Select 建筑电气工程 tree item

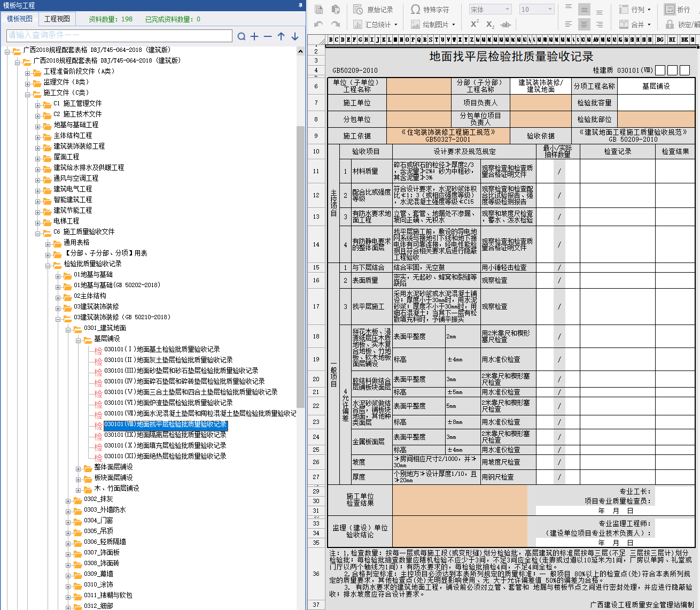click(x=73, y=189)
